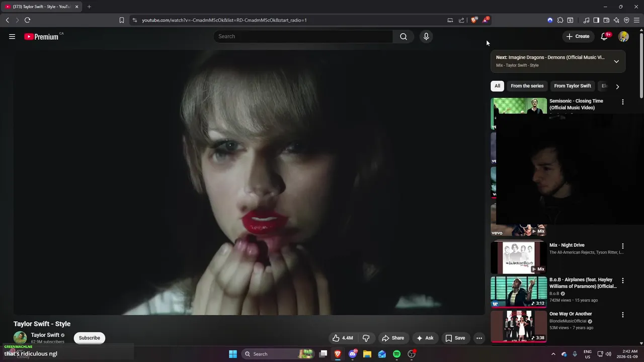Click the Ask button below video

pyautogui.click(x=425, y=338)
